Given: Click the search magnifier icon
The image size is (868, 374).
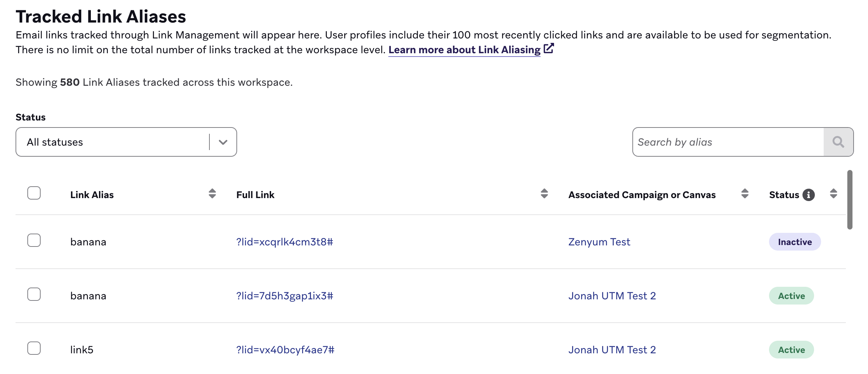Looking at the screenshot, I should pos(838,142).
